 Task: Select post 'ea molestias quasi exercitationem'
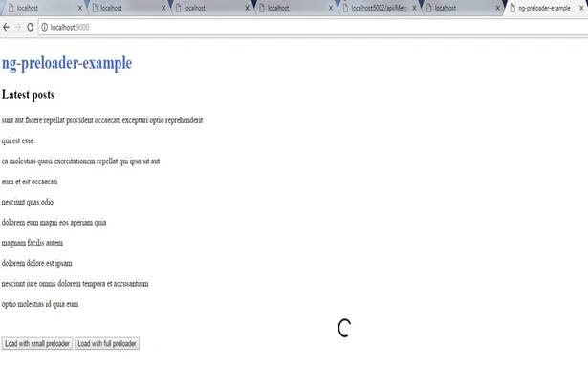80,161
